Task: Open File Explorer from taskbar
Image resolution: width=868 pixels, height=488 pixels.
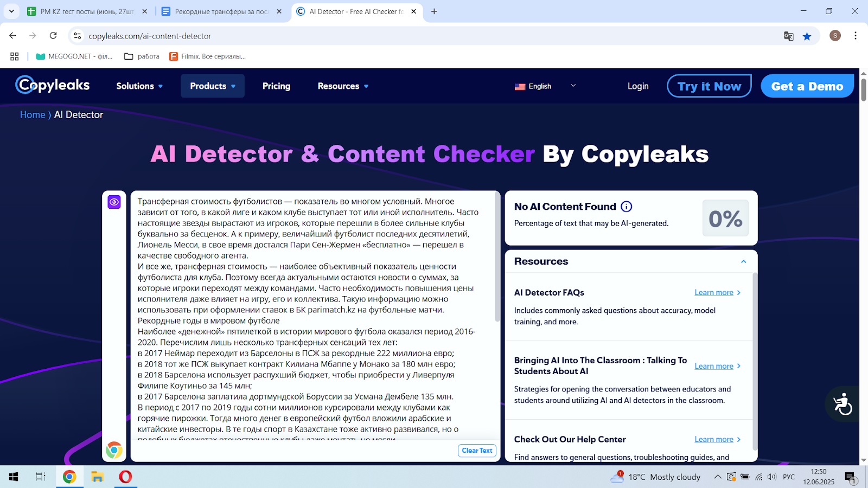Action: coord(98,477)
